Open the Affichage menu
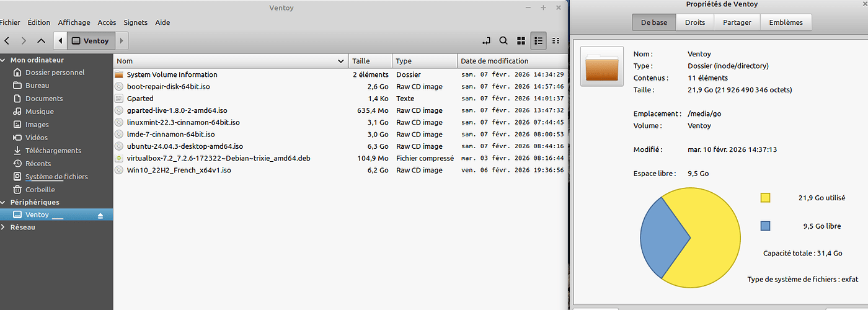Image resolution: width=868 pixels, height=310 pixels. [74, 22]
